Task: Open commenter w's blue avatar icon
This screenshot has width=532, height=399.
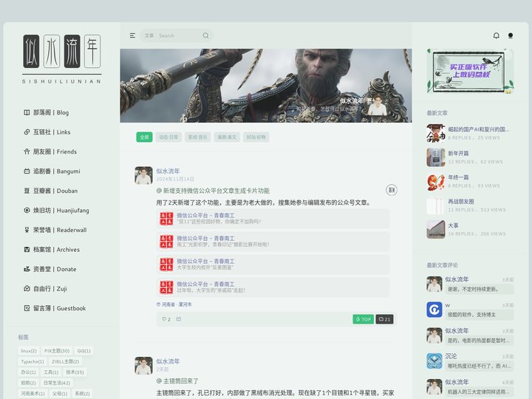Action: tap(434, 310)
